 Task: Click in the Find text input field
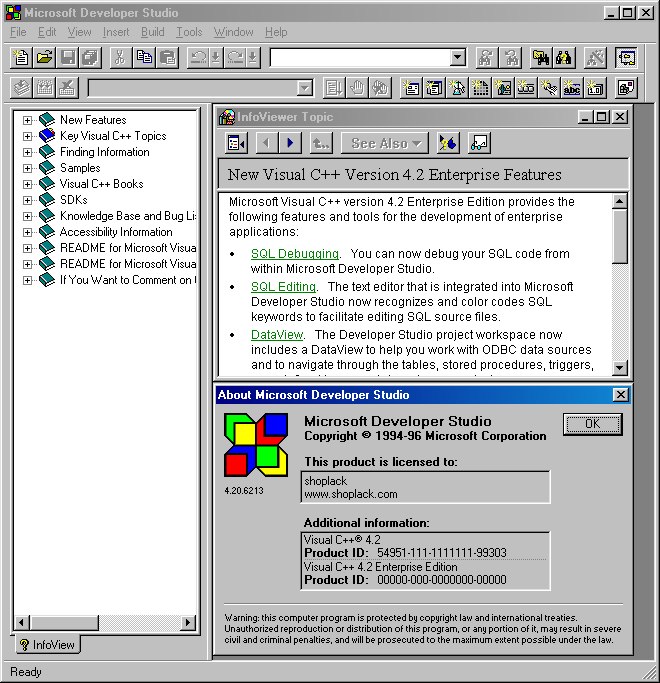360,57
